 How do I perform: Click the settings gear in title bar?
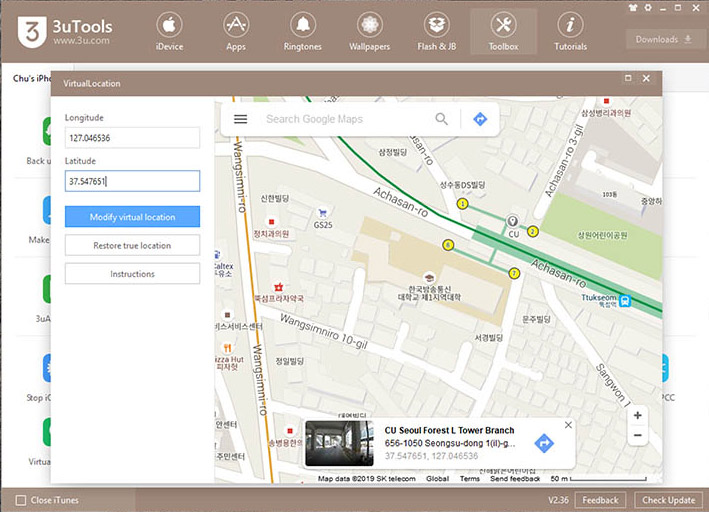coord(648,7)
